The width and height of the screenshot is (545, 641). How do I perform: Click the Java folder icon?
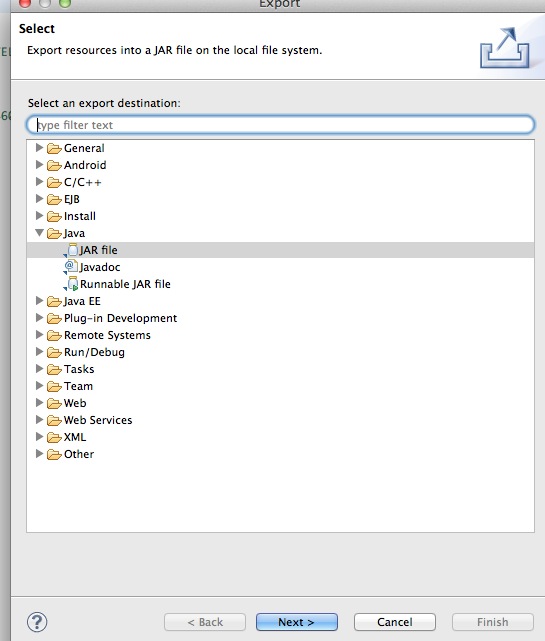pos(54,233)
